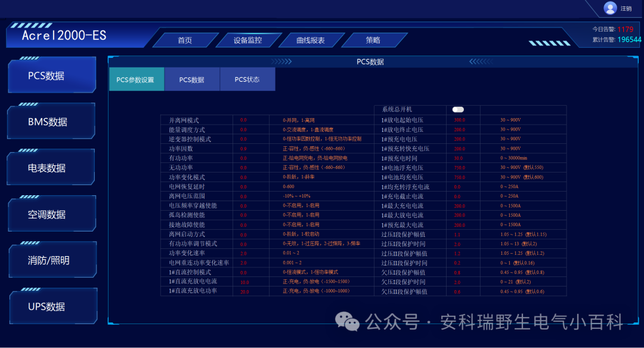The height and width of the screenshot is (348, 644).
Task: Select the 欠压I段保护时间 value 2.0
Action: (457, 282)
